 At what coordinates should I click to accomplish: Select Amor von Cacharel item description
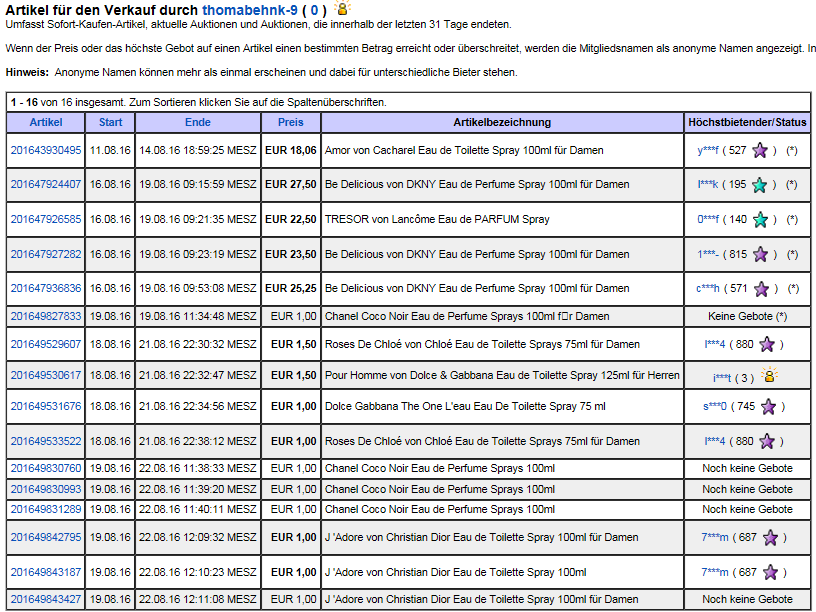(x=464, y=150)
